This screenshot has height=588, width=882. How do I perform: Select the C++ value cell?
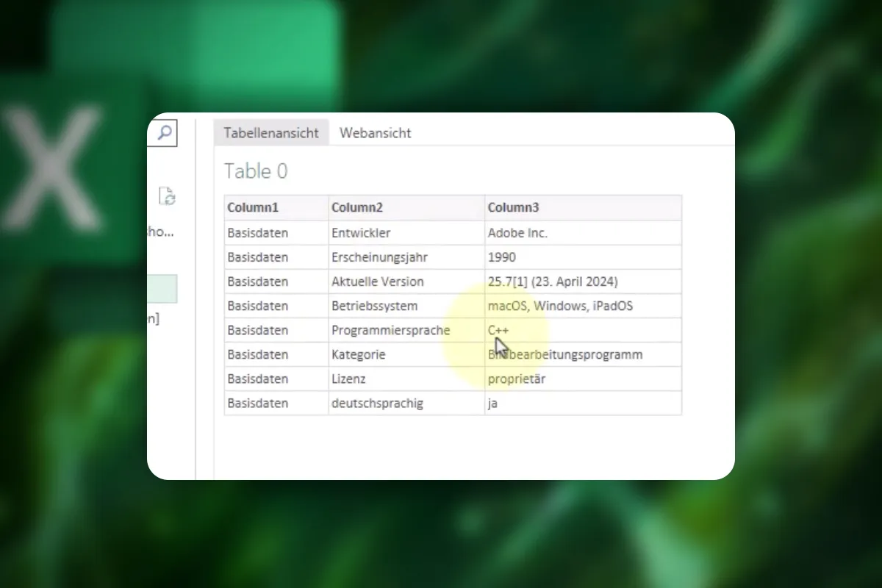583,330
